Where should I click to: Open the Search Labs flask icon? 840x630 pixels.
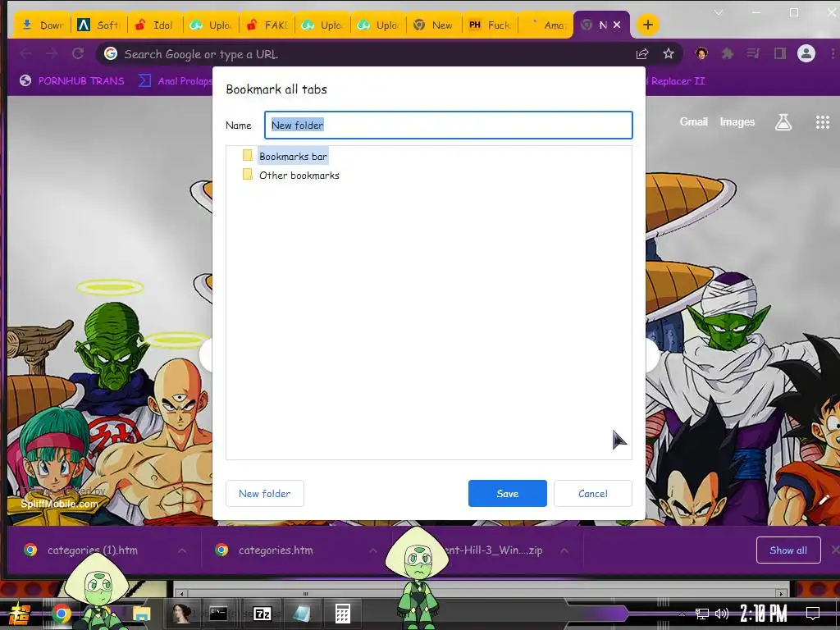783,122
